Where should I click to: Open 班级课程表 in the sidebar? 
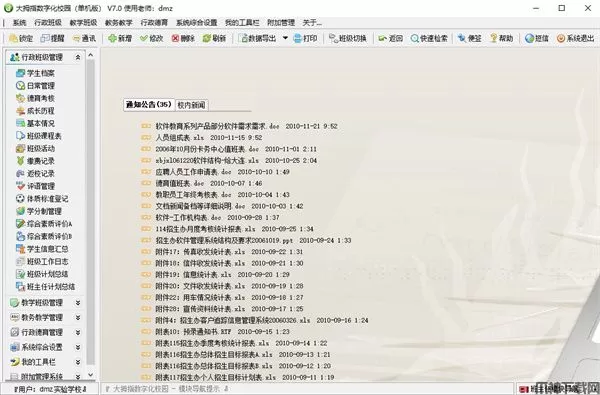pyautogui.click(x=39, y=136)
